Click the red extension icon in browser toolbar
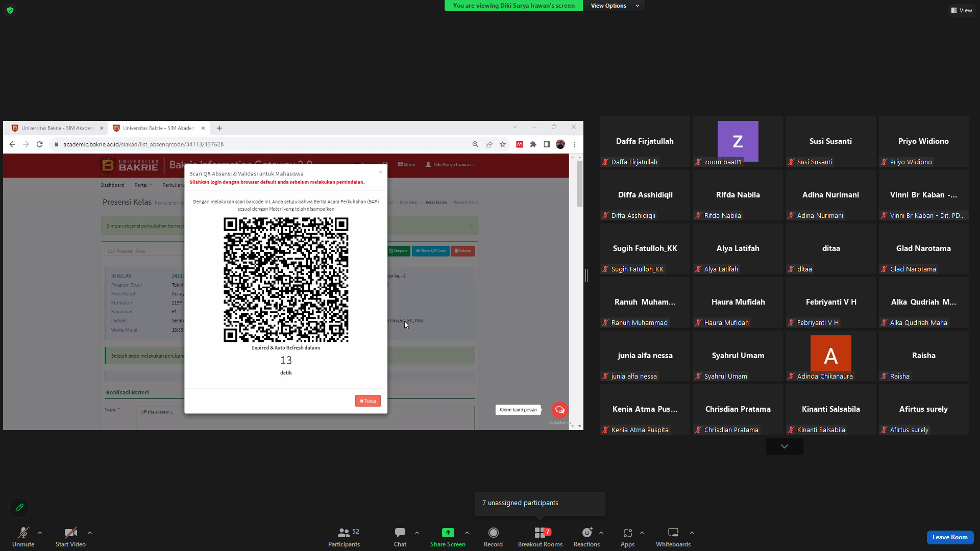 click(520, 144)
